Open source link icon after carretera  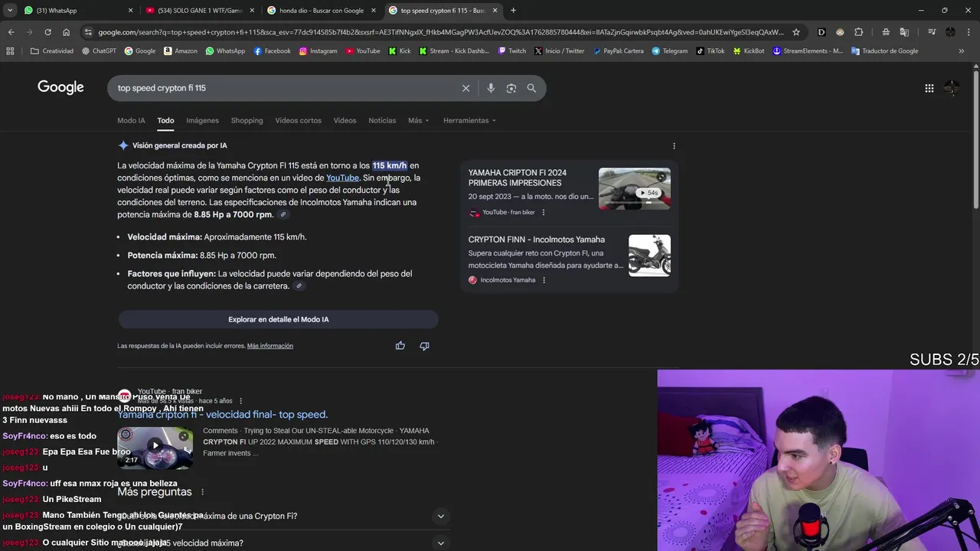point(299,286)
